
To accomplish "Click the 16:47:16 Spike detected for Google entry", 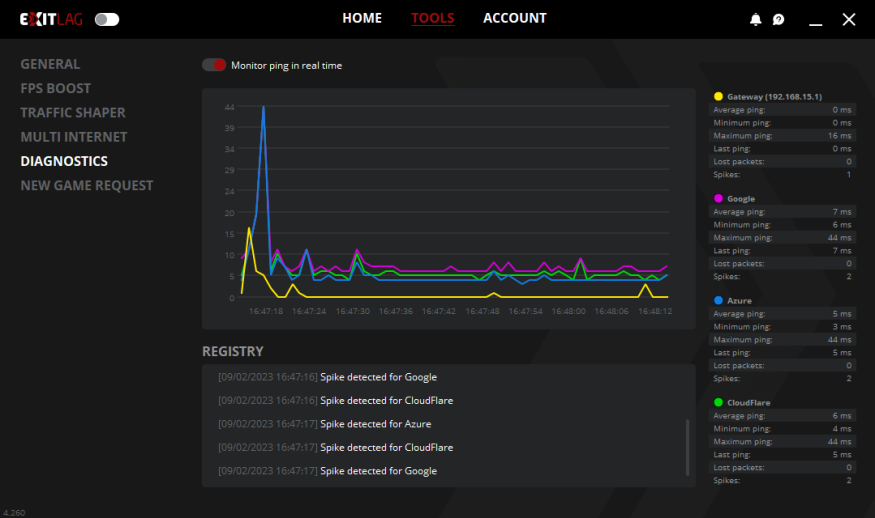I will click(x=328, y=377).
